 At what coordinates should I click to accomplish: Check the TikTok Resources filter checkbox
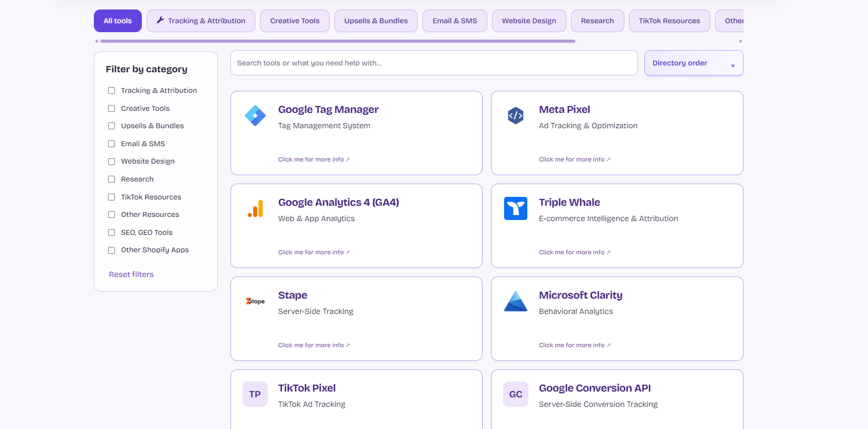(x=111, y=197)
